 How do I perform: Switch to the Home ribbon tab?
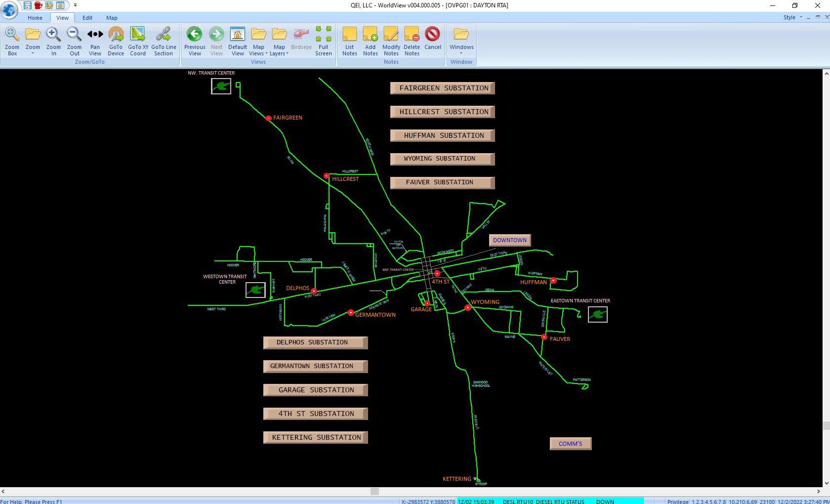point(35,18)
